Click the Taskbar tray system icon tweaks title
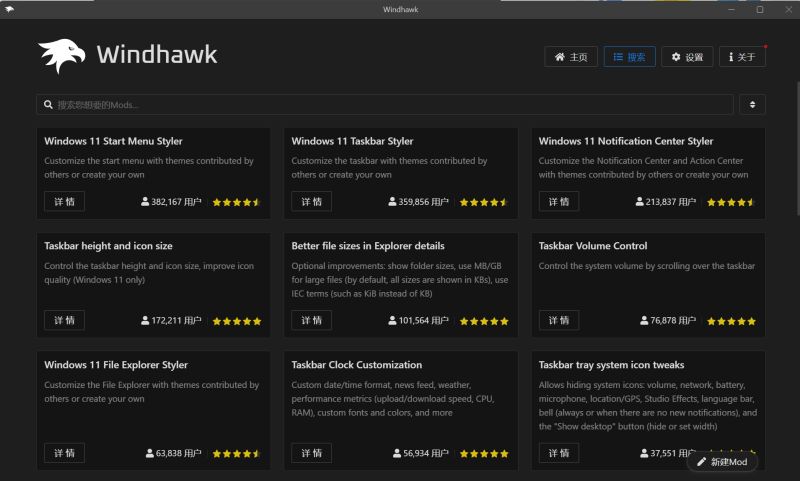 coord(611,365)
